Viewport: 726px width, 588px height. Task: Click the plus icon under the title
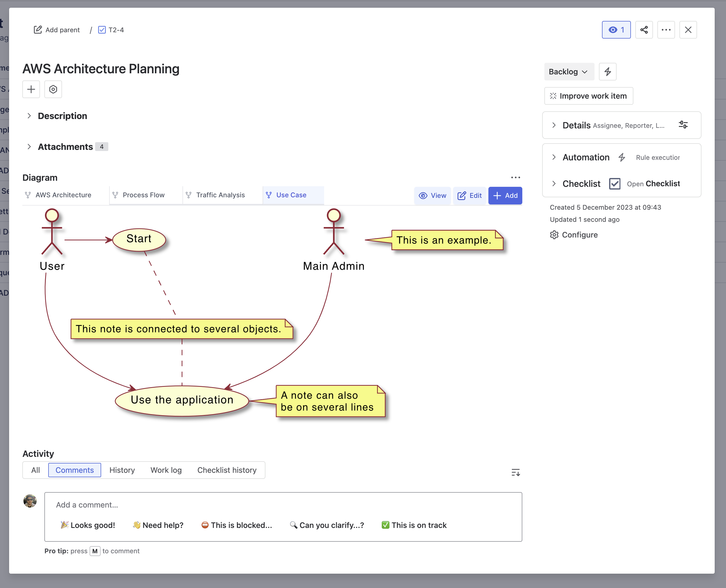(31, 89)
